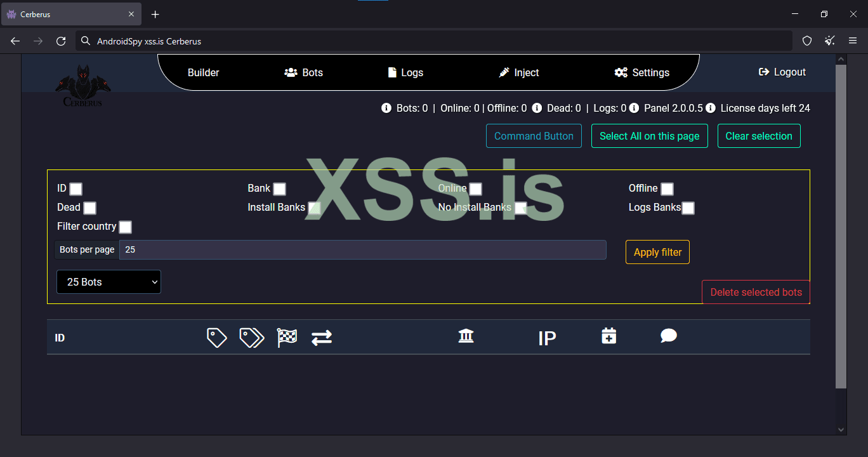Open a new browser tab with plus
Viewport: 868px width, 457px height.
(x=155, y=14)
